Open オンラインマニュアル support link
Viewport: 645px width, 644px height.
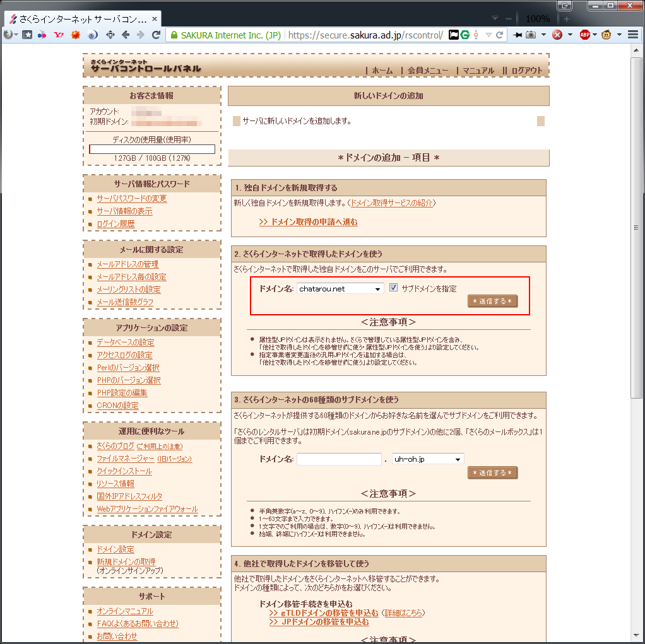coord(124,611)
